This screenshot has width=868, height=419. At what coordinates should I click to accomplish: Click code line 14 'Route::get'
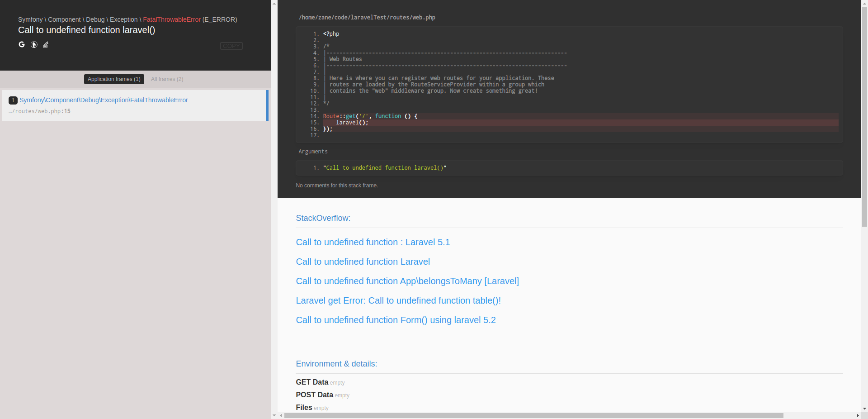(580, 116)
